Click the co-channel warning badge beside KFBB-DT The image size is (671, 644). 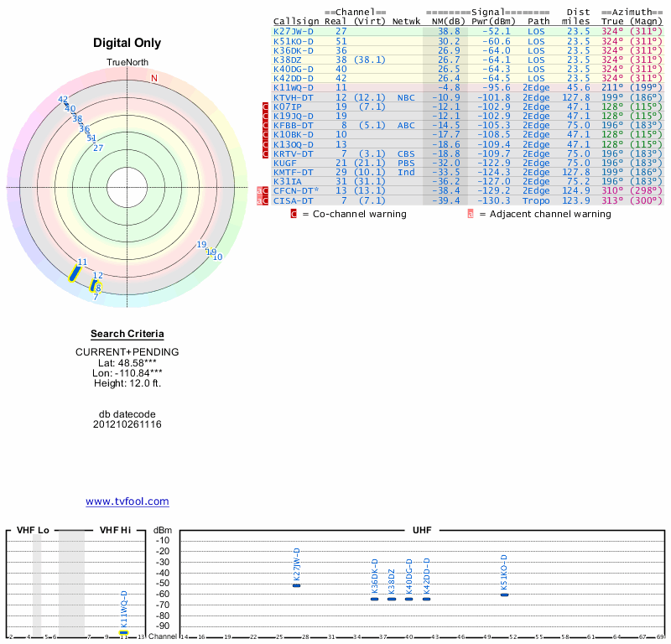click(x=265, y=126)
